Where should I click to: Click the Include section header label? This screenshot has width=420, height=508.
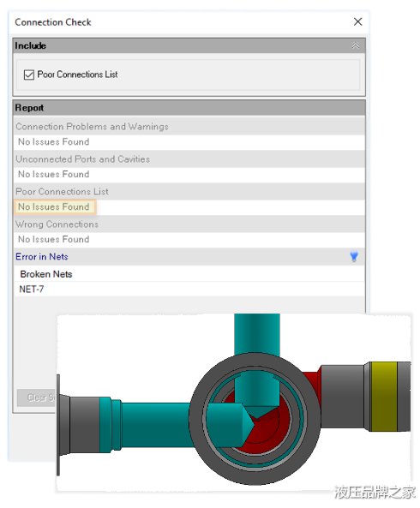31,45
